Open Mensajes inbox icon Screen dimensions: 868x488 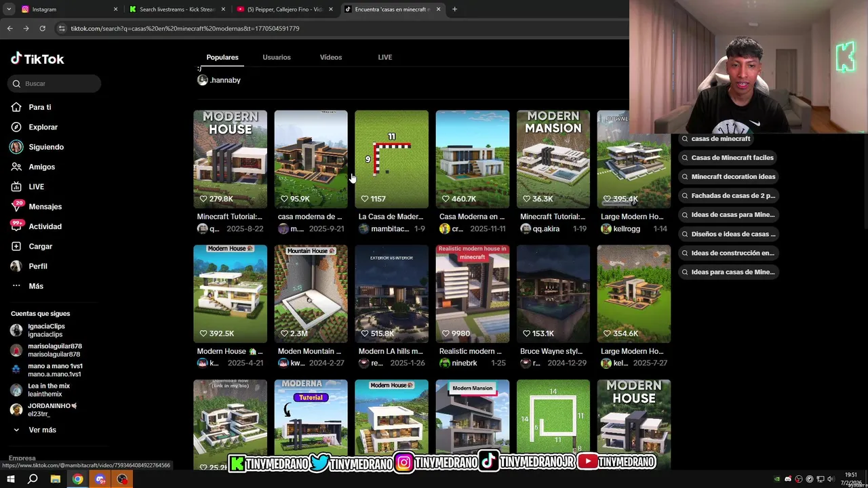click(x=16, y=206)
